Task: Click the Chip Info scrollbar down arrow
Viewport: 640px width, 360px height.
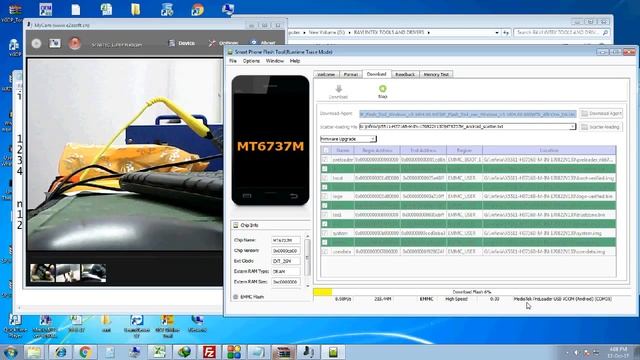Action: point(307,285)
